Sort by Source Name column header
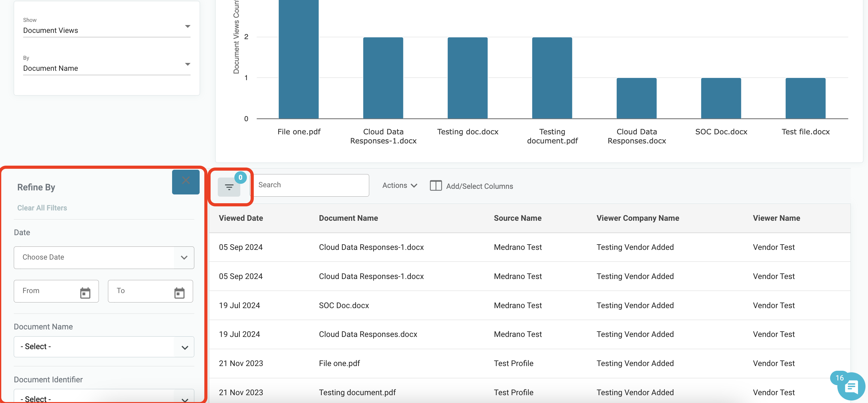 tap(518, 218)
